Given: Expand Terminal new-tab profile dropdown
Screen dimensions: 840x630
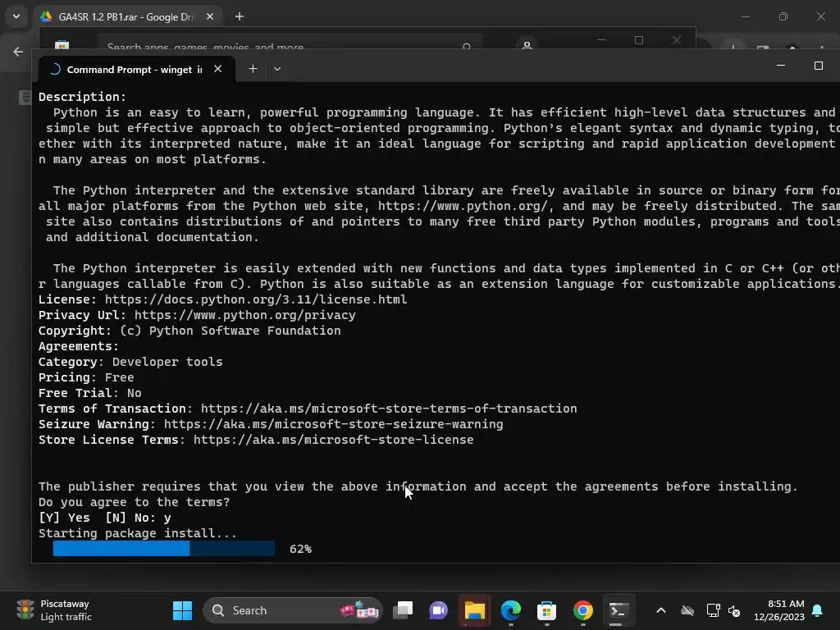Looking at the screenshot, I should (277, 69).
